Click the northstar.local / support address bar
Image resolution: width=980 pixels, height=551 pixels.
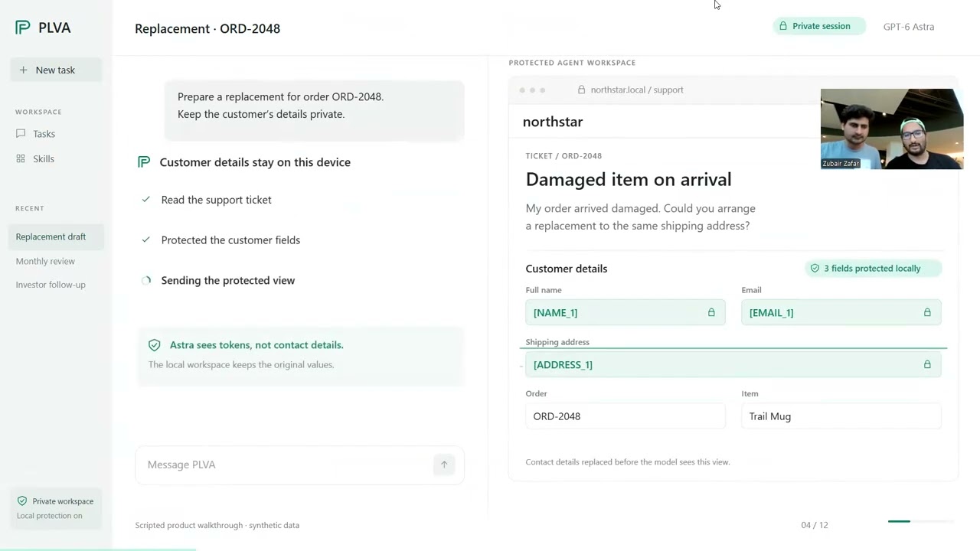click(630, 90)
